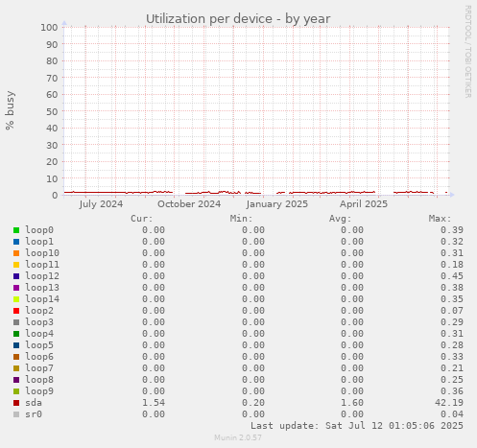Select the loop5 legend label
The image size is (477, 448).
[x=39, y=345]
